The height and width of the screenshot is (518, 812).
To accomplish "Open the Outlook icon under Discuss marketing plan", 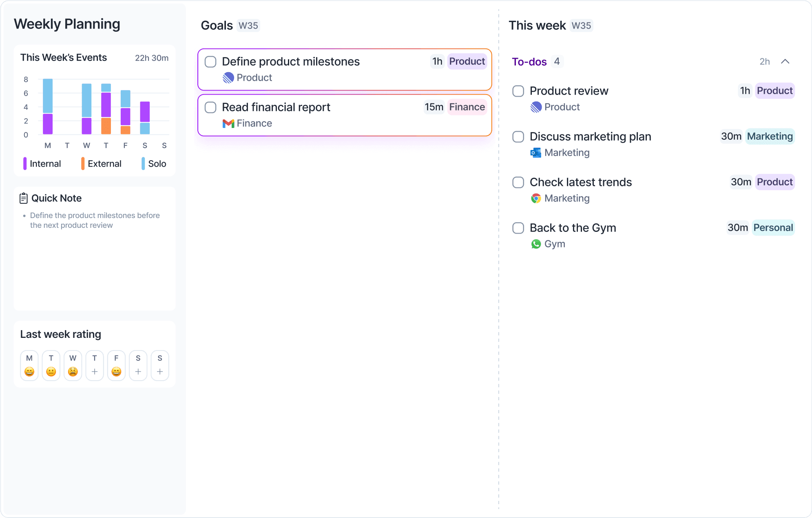I will pos(536,152).
